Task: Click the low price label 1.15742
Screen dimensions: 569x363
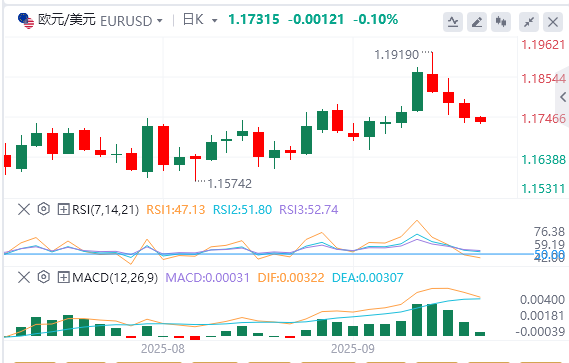Action: pos(229,184)
